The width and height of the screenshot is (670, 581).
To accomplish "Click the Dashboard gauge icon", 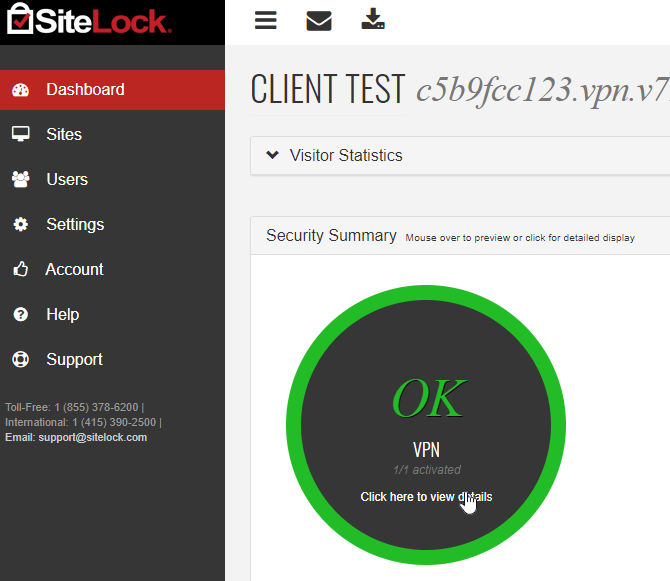I will coord(20,90).
